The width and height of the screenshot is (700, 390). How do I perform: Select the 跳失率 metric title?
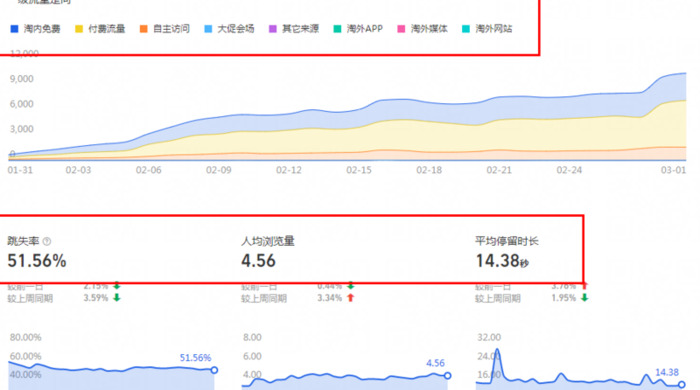23,241
